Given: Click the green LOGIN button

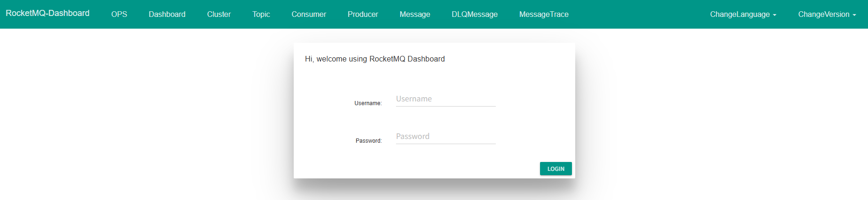Looking at the screenshot, I should click(x=556, y=169).
